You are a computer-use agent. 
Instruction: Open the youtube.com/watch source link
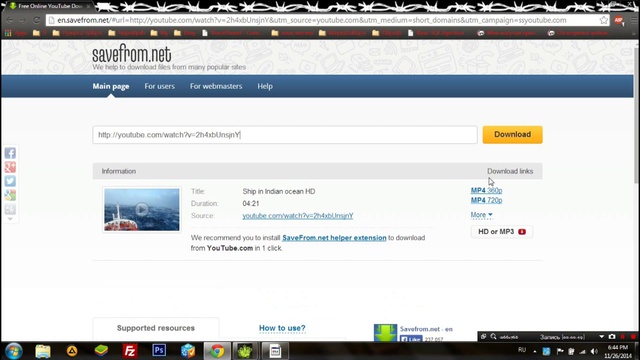tap(298, 216)
